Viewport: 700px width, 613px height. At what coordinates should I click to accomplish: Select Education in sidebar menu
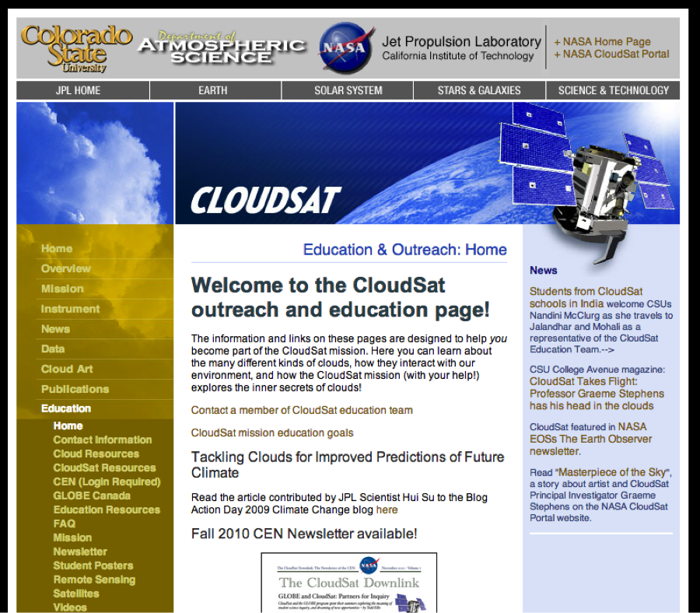point(65,408)
